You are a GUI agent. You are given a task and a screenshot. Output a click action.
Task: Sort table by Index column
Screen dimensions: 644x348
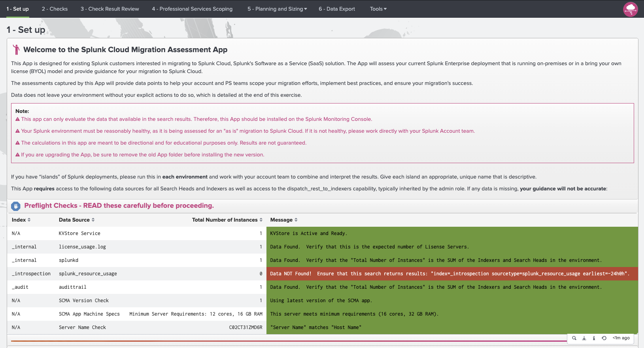pyautogui.click(x=21, y=220)
